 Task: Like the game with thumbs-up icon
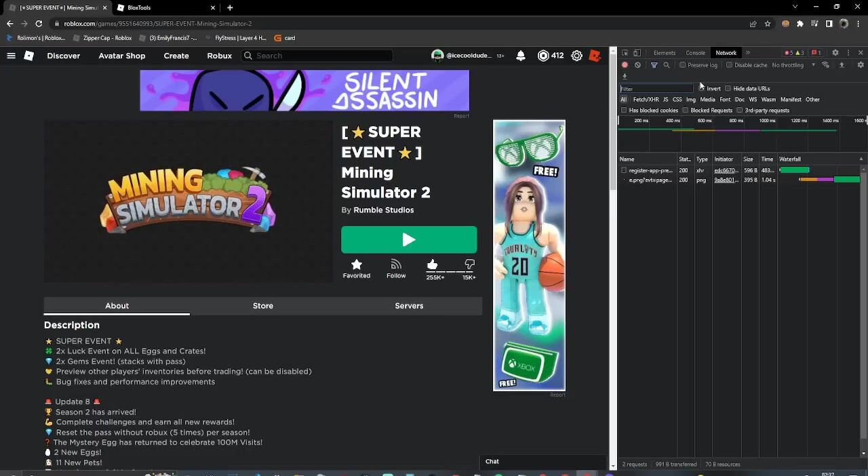coord(433,264)
